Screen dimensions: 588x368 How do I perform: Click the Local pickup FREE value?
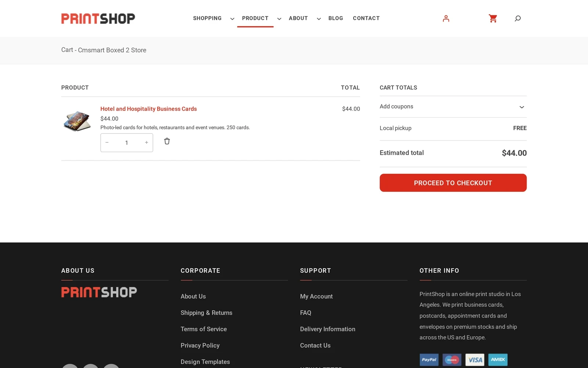520,128
